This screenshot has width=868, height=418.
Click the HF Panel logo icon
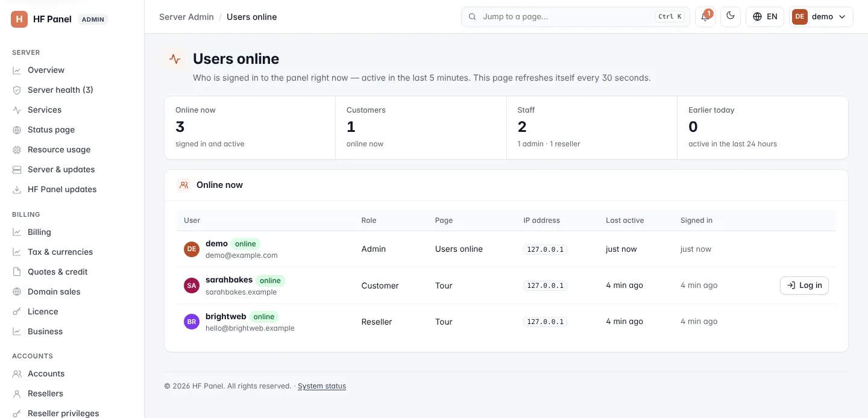coord(19,19)
